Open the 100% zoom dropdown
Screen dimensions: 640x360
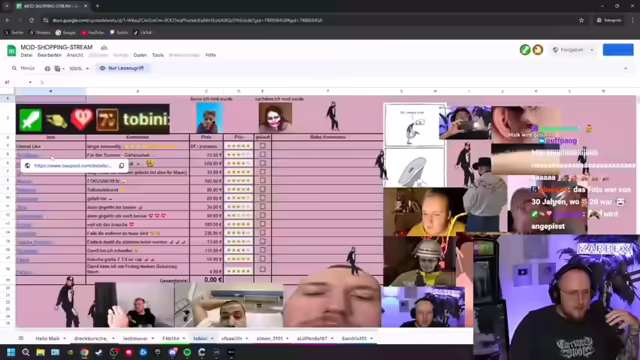[x=79, y=69]
